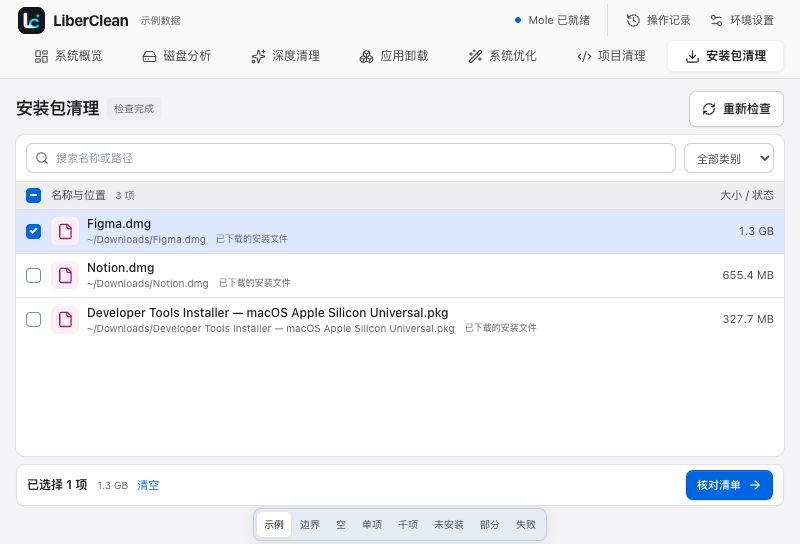Click the arrow icon on 核对清单
800x544 pixels.
(x=755, y=485)
